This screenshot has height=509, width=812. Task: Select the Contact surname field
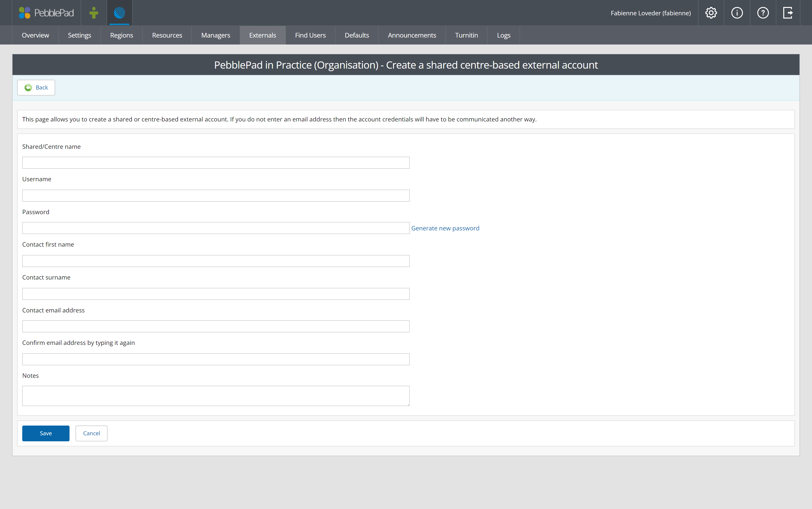[x=216, y=294]
